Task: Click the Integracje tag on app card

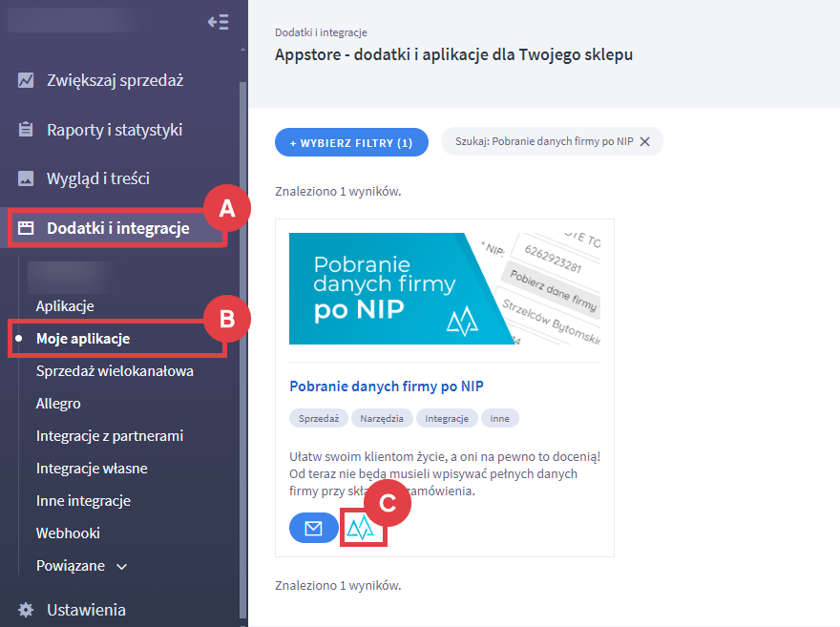Action: (x=447, y=418)
